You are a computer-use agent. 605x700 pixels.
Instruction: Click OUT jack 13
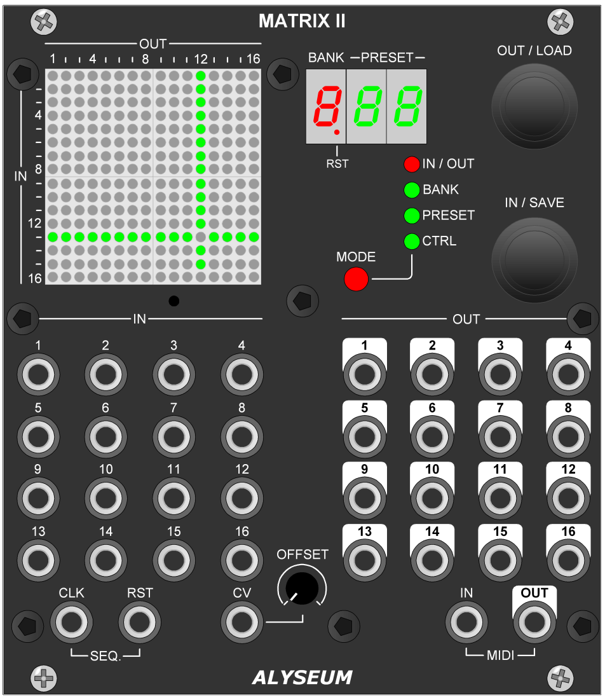365,560
